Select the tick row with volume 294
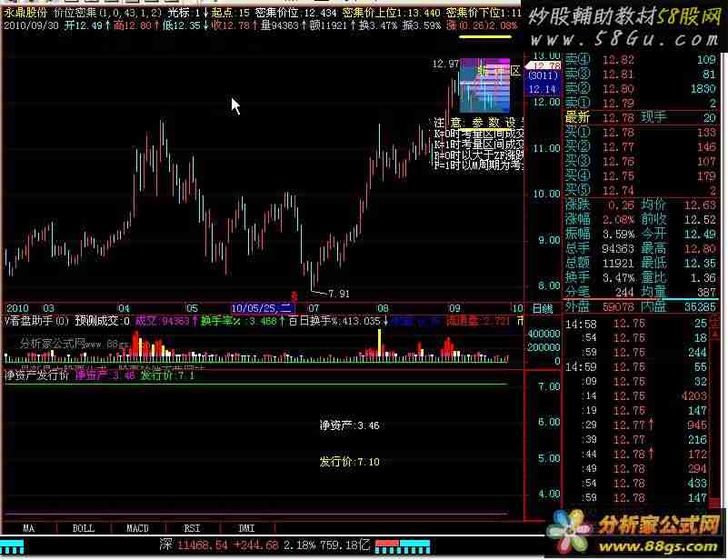Image resolution: width=728 pixels, height=560 pixels. coord(636,468)
